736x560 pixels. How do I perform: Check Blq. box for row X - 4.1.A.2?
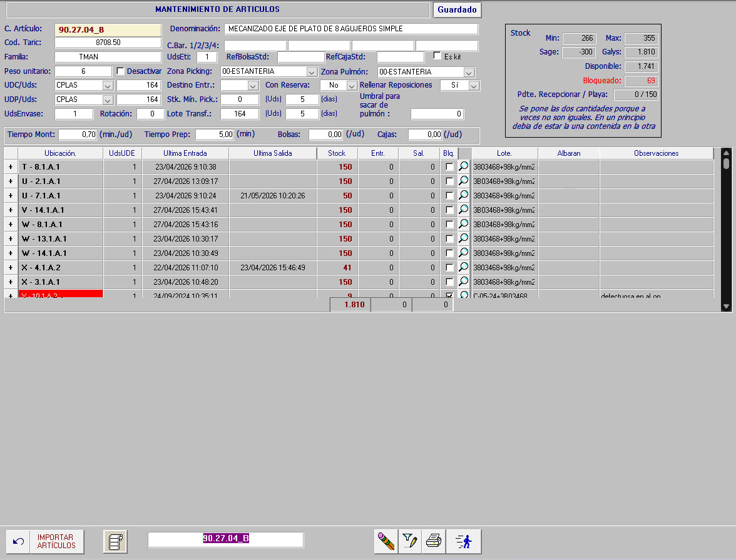coord(449,268)
